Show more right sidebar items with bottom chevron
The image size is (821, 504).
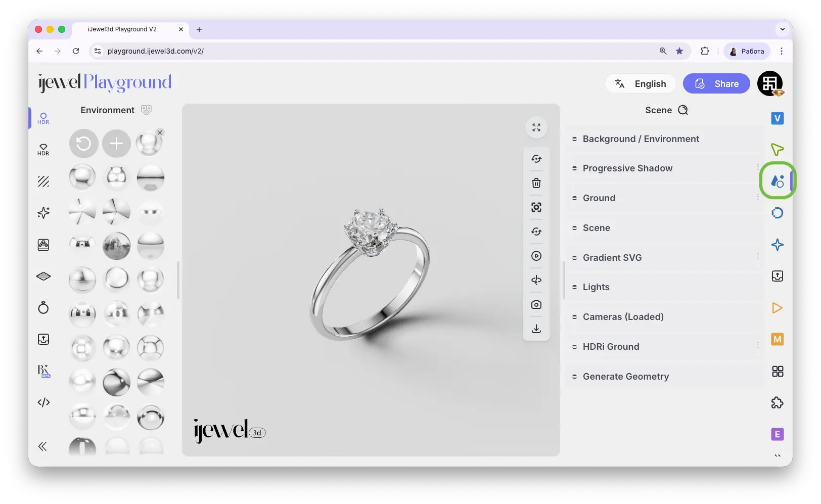tap(778, 456)
